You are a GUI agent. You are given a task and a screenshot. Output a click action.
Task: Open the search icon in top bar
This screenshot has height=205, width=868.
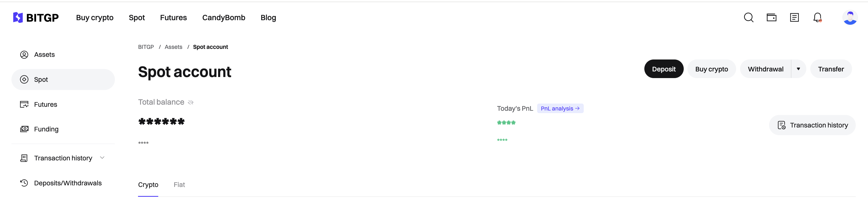[x=748, y=17]
